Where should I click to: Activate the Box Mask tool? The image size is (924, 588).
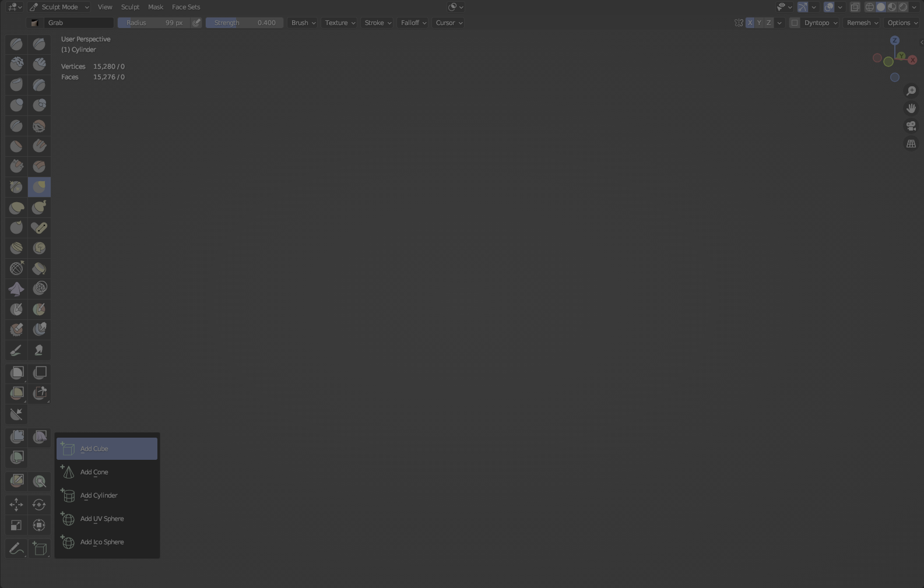point(16,372)
